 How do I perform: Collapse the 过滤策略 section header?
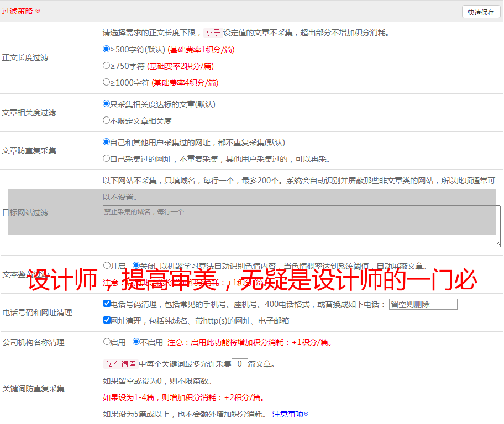[21, 11]
